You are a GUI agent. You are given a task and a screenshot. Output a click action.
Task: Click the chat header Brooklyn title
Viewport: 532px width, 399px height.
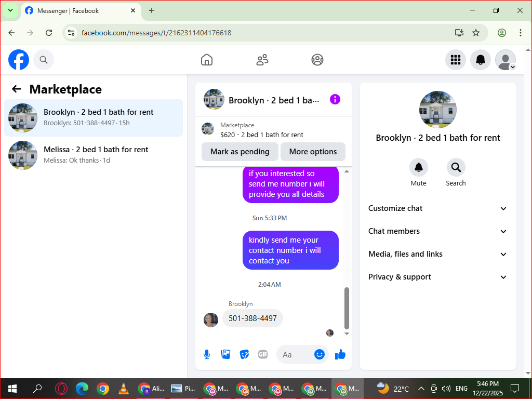pos(274,100)
